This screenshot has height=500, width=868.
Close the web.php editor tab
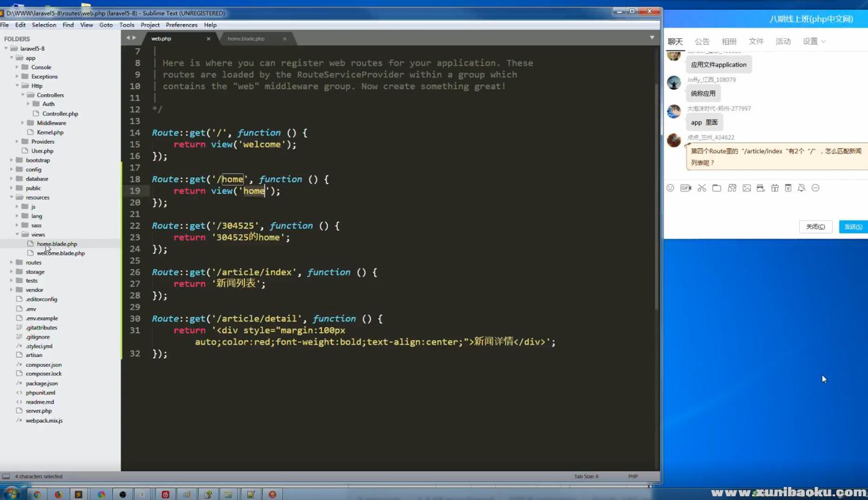pos(208,38)
